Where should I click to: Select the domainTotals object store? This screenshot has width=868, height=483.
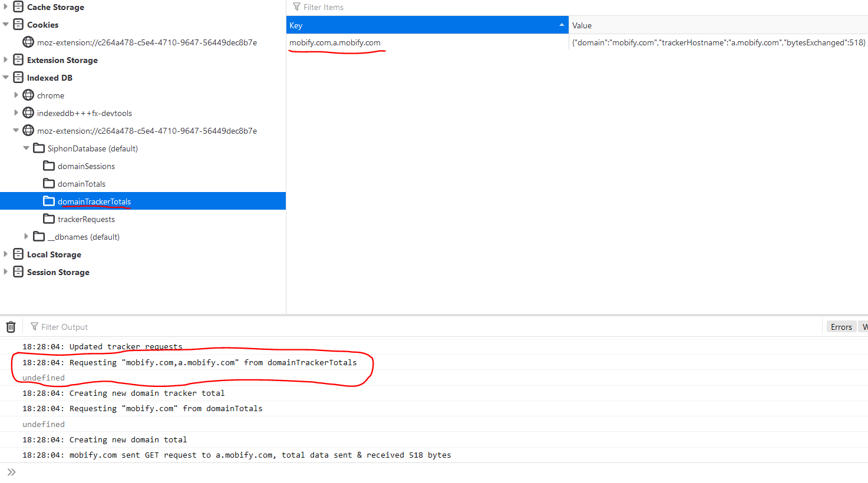coord(81,184)
